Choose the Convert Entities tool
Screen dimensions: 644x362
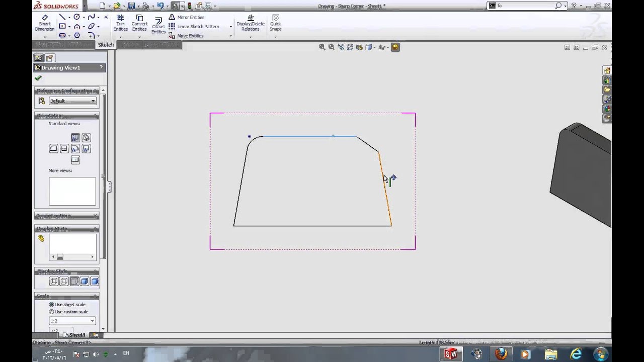click(139, 23)
